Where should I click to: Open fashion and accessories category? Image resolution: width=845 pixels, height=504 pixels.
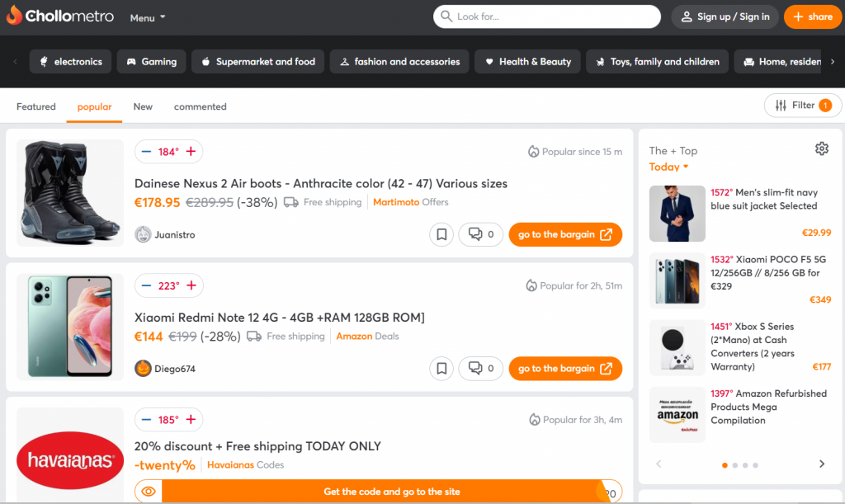399,62
